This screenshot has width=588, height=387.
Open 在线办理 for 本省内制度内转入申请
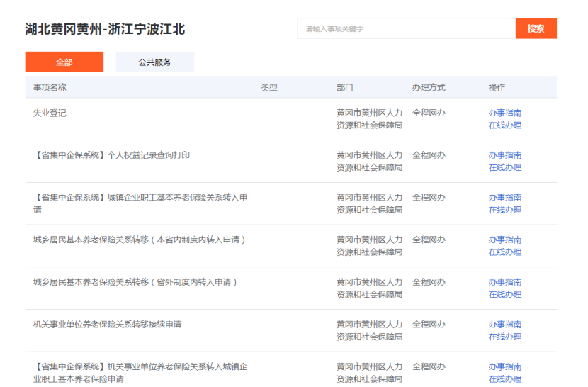pyautogui.click(x=504, y=252)
